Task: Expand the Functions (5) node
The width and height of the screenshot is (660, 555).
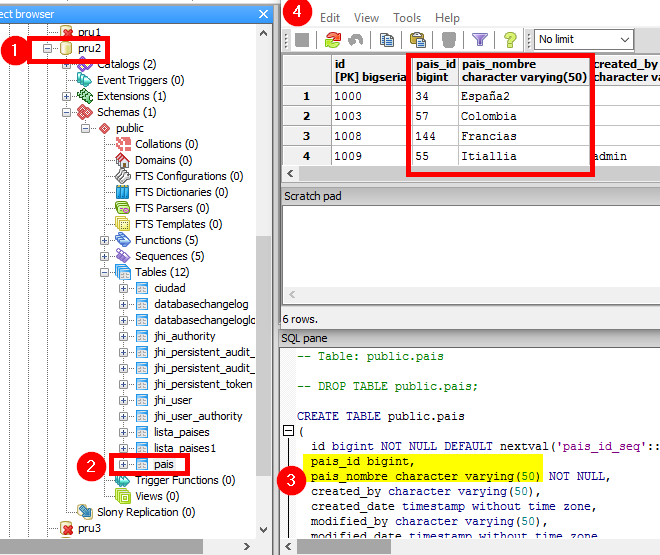Action: pyautogui.click(x=105, y=240)
